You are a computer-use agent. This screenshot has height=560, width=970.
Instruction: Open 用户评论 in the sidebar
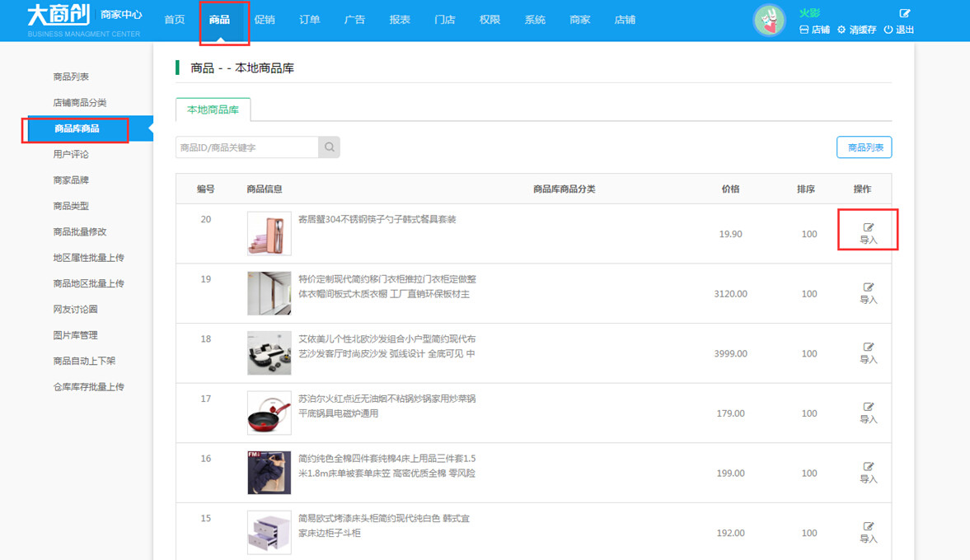pyautogui.click(x=71, y=154)
